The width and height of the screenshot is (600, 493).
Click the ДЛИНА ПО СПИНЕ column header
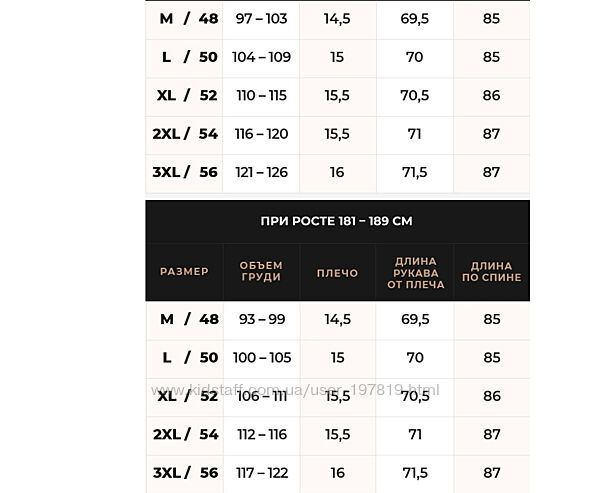click(x=491, y=272)
